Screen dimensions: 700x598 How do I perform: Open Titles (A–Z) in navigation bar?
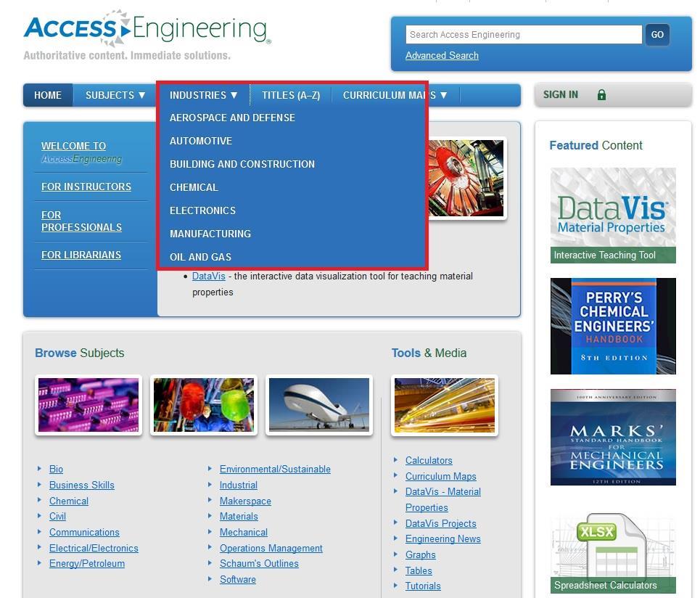291,95
